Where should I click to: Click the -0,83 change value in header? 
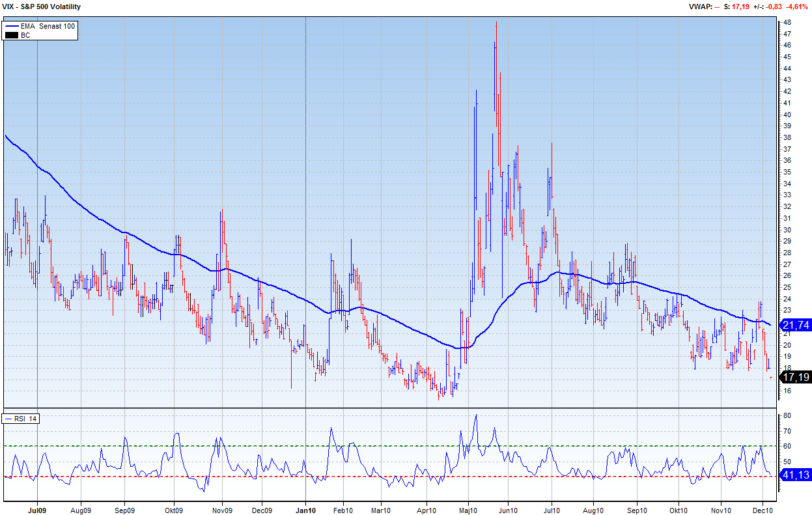774,7
